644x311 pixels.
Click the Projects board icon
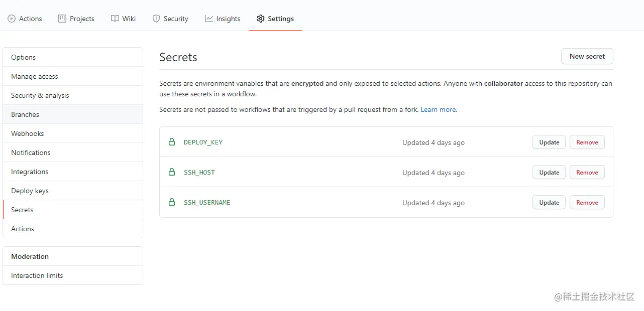pyautogui.click(x=62, y=19)
